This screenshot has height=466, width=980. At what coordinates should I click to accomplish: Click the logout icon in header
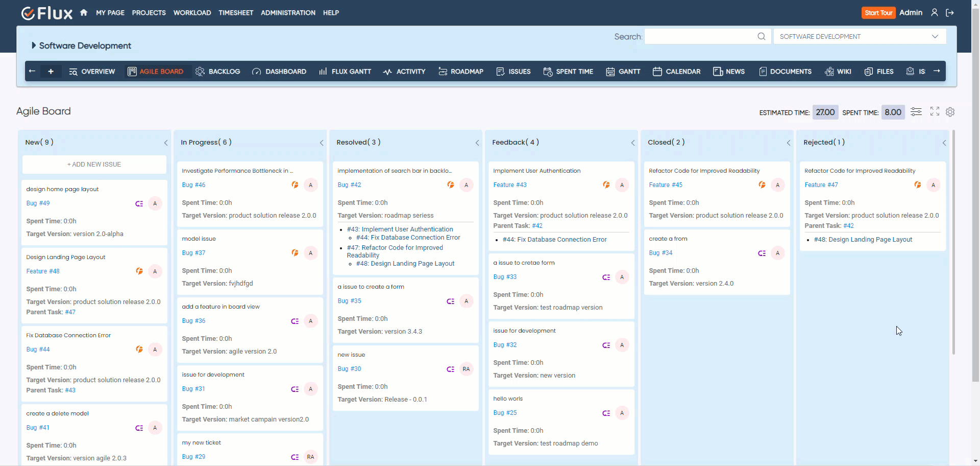coord(950,13)
